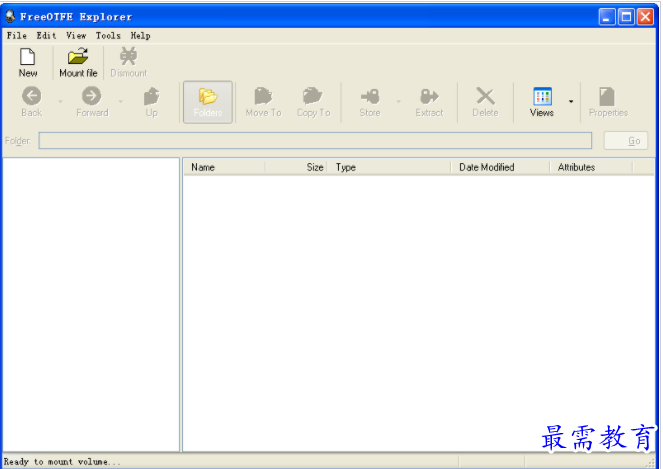
Task: Open the Help menu
Action: click(140, 36)
